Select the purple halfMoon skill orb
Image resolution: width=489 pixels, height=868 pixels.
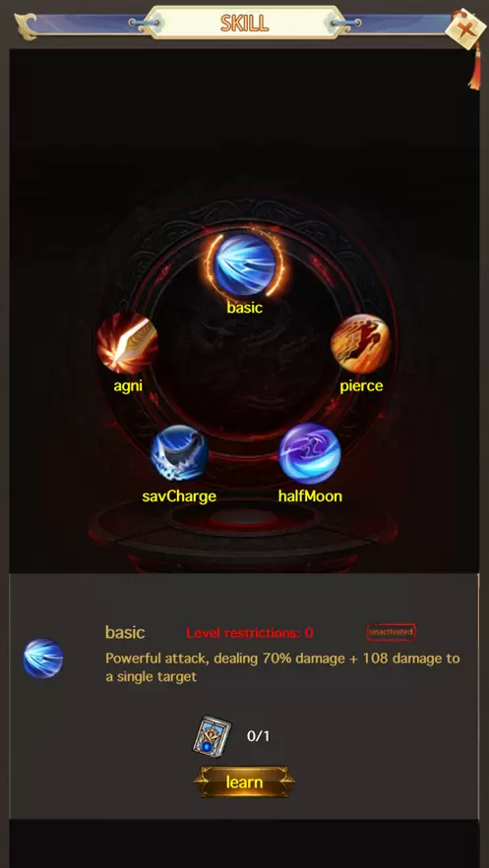[x=310, y=453]
